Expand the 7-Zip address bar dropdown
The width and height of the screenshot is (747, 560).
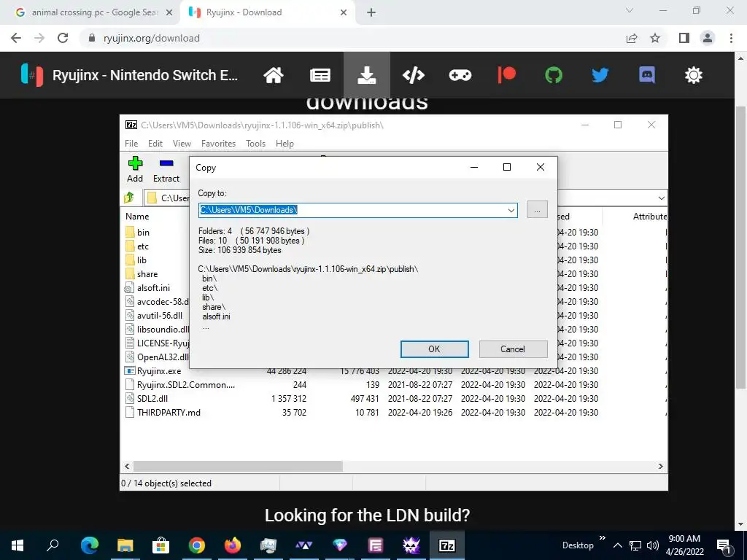click(x=661, y=198)
